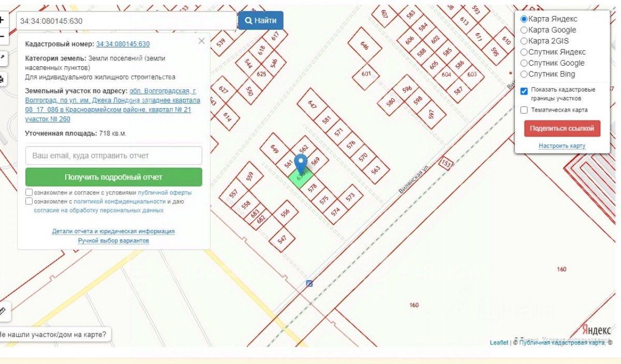Viewport: 621px width, 364px height.
Task: Click the Найти search button
Action: (260, 21)
